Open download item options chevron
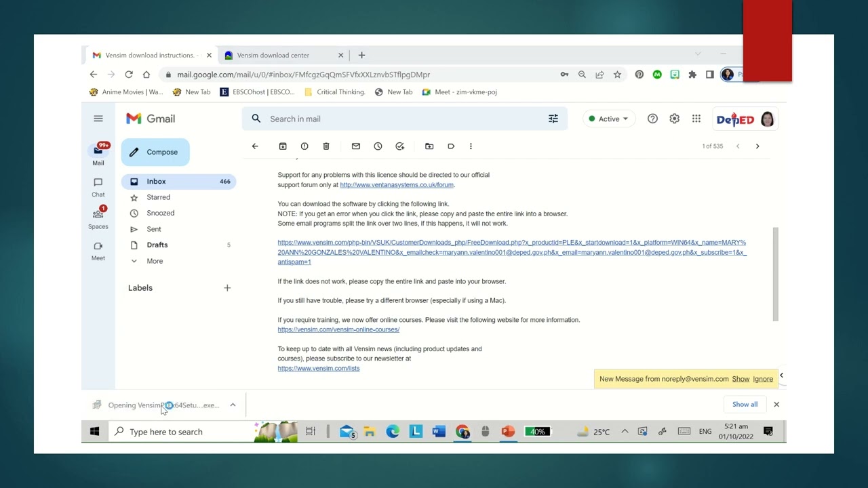Viewport: 868px width, 488px height. point(233,405)
